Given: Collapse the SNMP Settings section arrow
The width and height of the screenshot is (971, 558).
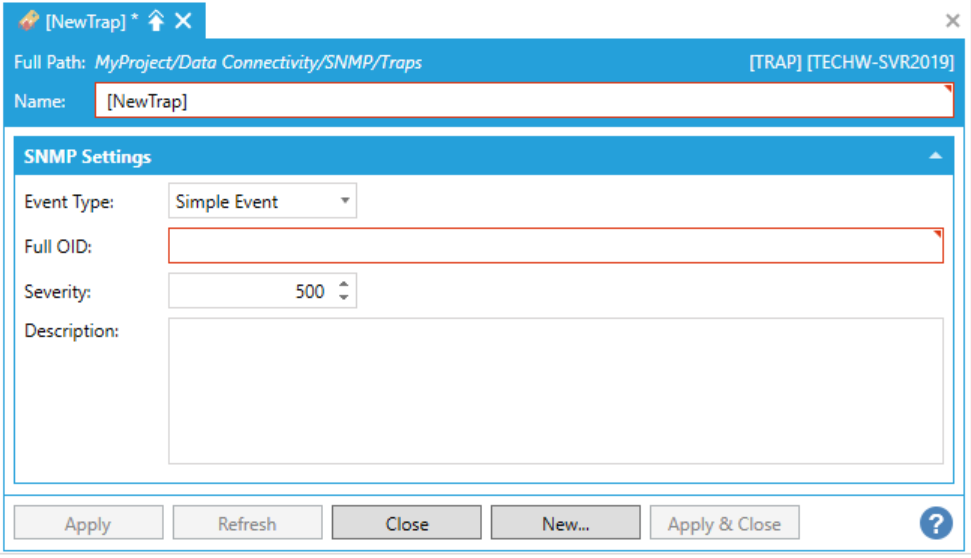Looking at the screenshot, I should tap(935, 156).
